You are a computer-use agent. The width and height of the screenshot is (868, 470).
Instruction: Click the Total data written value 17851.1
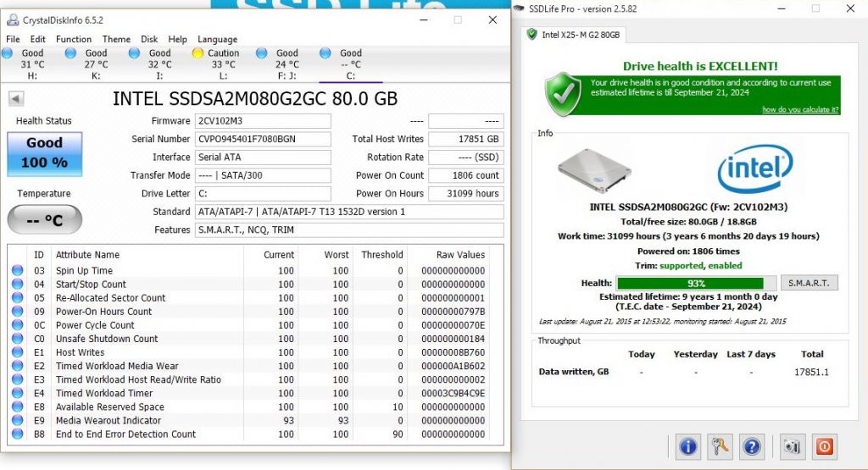coord(811,372)
